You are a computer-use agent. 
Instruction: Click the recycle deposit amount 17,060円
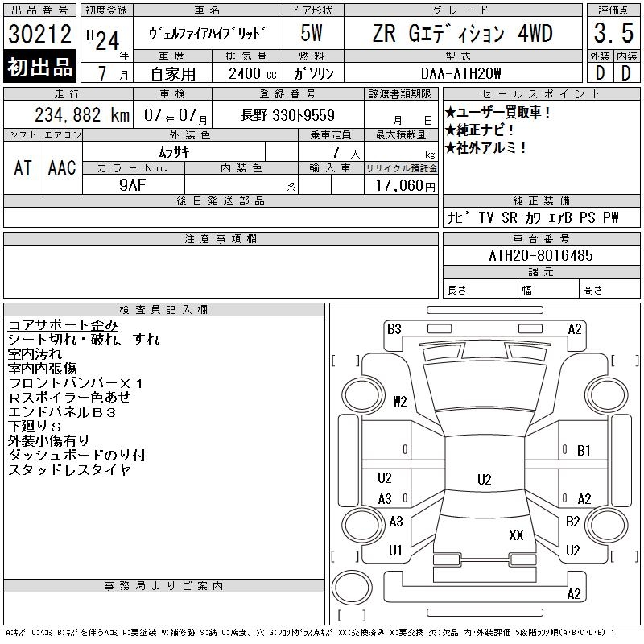[401, 185]
